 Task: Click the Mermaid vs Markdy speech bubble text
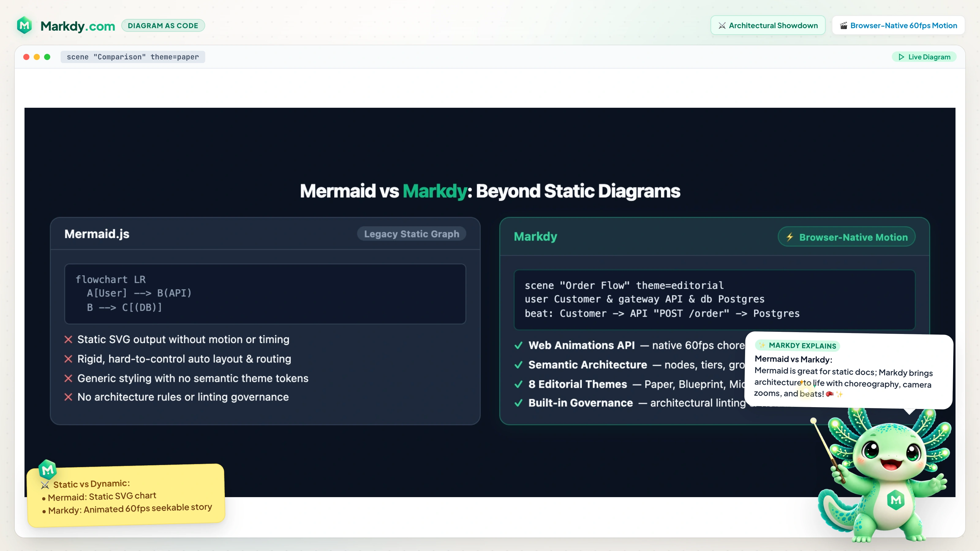click(843, 376)
